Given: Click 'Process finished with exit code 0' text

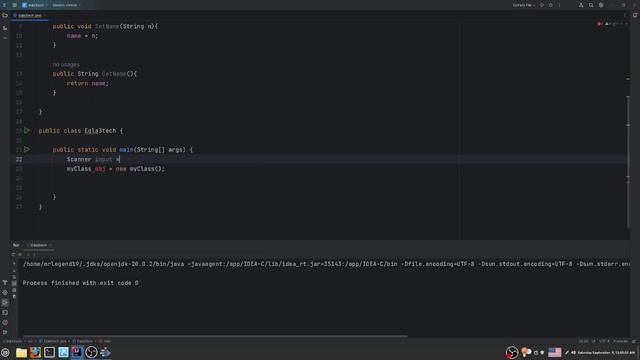Looking at the screenshot, I should coord(80,283).
